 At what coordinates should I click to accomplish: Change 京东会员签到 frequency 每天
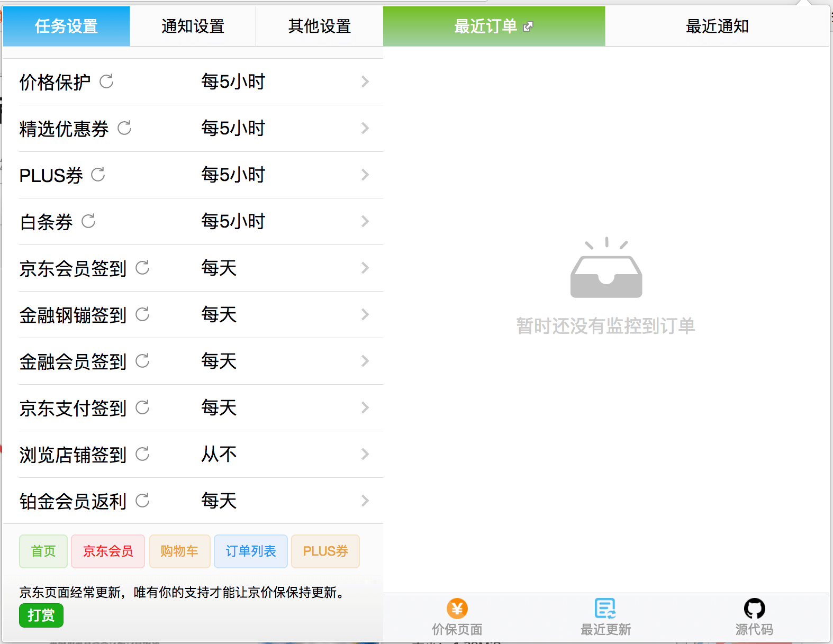click(219, 268)
